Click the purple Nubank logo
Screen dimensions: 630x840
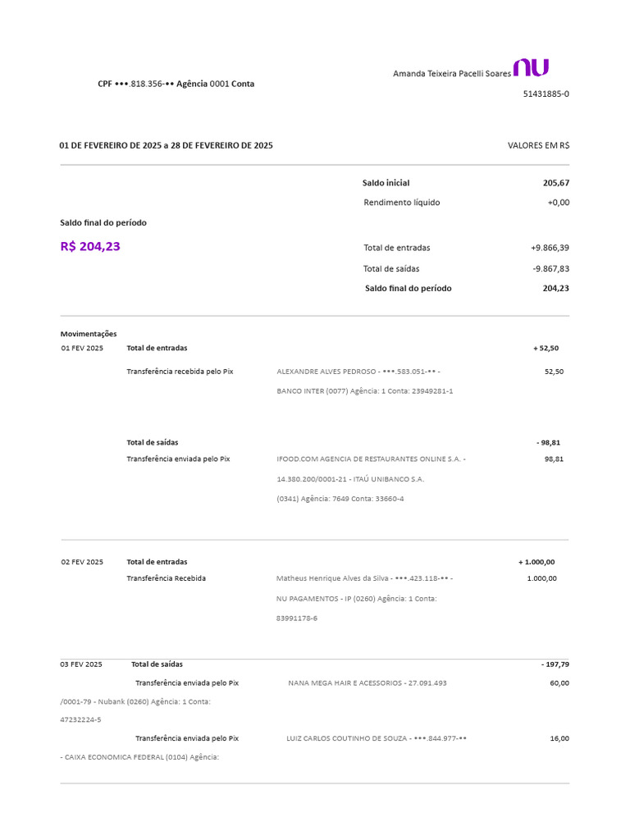tap(531, 68)
